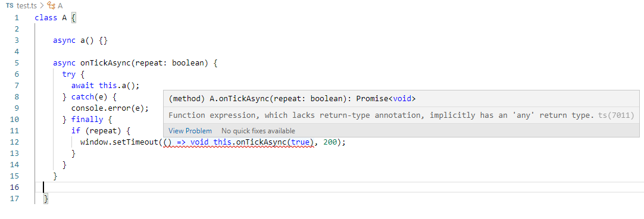Image resolution: width=644 pixels, height=219 pixels.
Task: Click 'window.setTimeout' call on line 12
Action: coord(120,142)
